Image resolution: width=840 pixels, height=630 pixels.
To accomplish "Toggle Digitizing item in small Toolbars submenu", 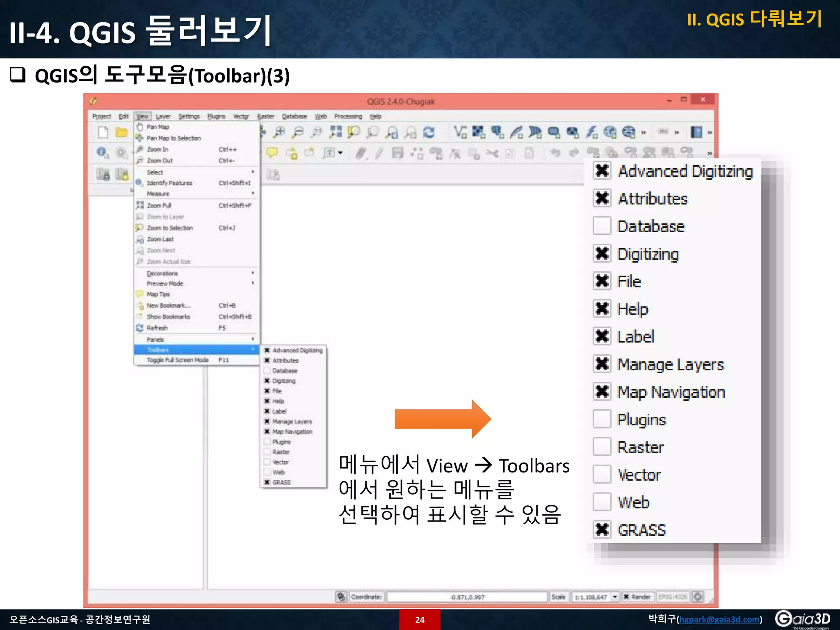I will click(293, 381).
